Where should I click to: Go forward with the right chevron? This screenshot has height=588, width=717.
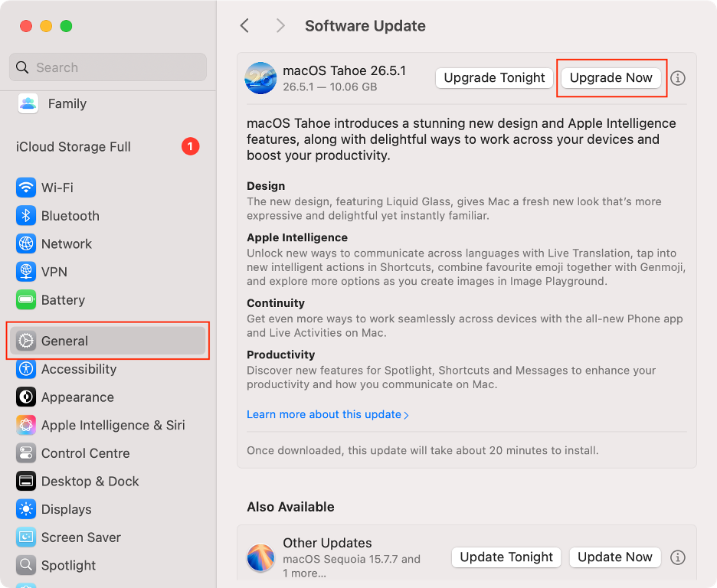[280, 25]
